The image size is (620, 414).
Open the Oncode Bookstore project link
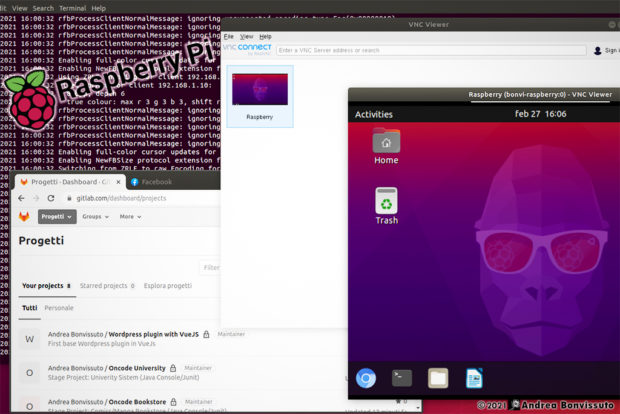click(137, 401)
